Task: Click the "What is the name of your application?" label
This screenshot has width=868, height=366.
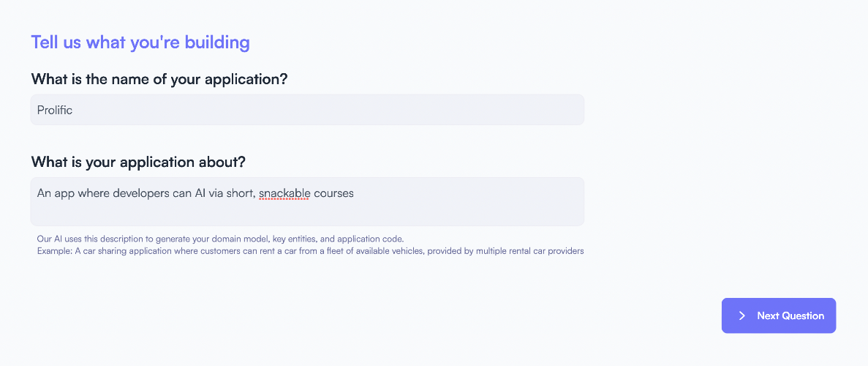Action: coord(159,79)
